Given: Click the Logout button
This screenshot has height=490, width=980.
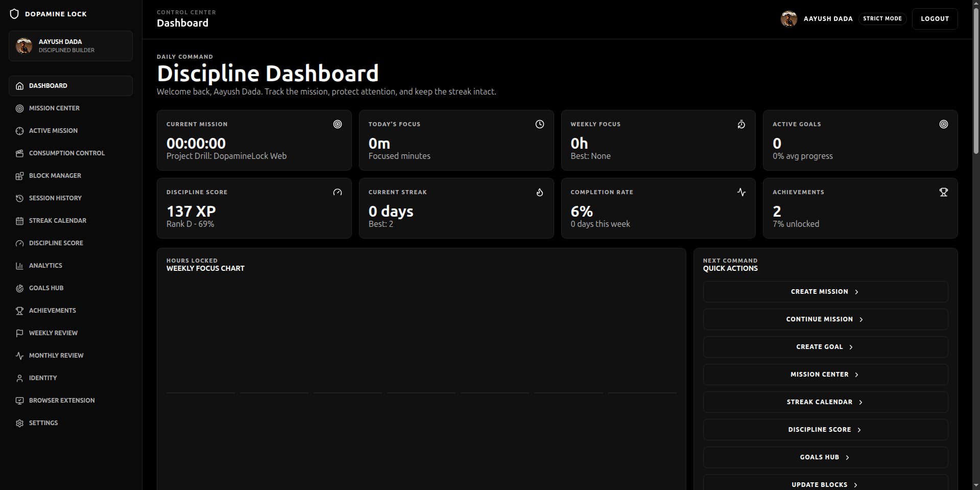Looking at the screenshot, I should point(935,19).
